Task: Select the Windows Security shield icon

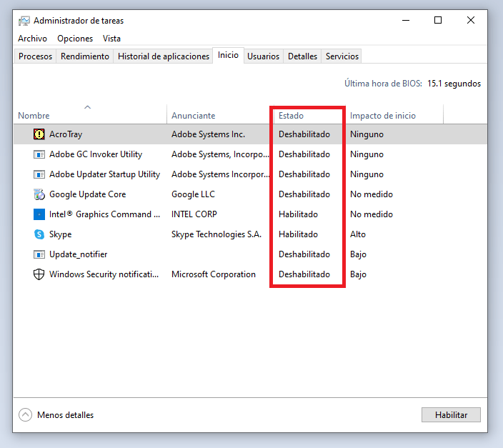Action: [x=39, y=274]
